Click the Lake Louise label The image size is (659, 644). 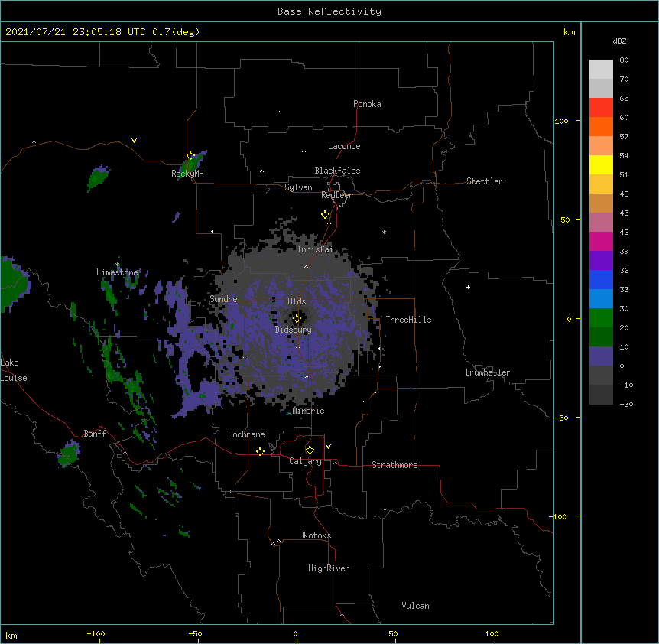coord(13,370)
